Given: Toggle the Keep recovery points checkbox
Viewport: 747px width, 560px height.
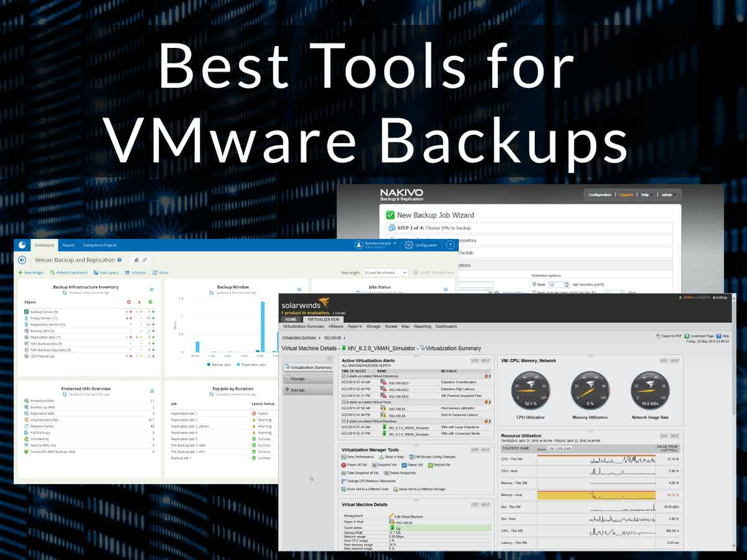Looking at the screenshot, I should click(x=534, y=284).
